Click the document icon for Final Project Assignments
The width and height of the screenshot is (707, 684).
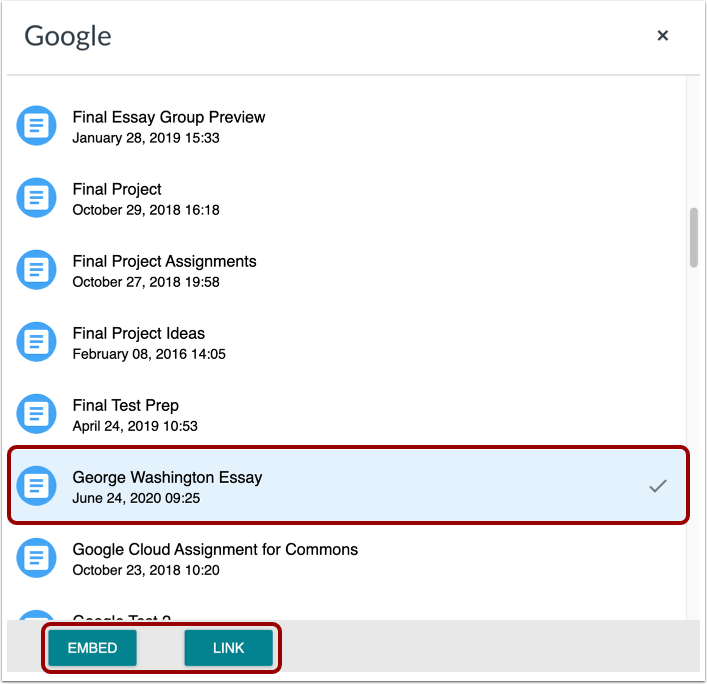click(37, 270)
